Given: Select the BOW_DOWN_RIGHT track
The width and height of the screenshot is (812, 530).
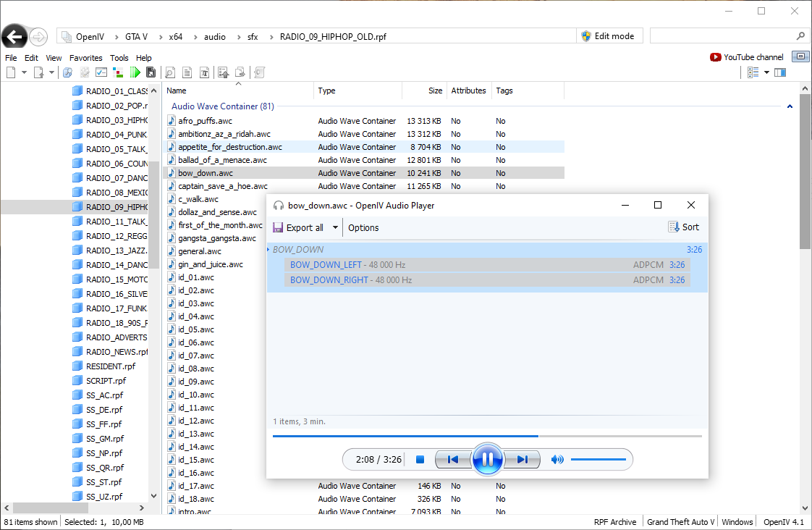Looking at the screenshot, I should click(487, 279).
